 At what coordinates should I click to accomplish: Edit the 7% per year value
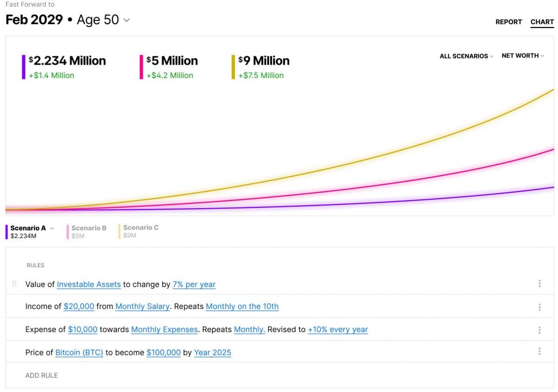194,284
